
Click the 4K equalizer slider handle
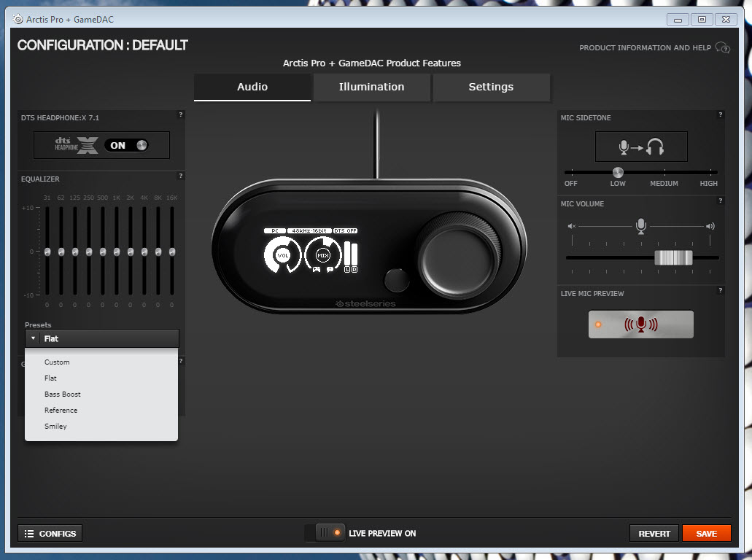click(x=144, y=252)
